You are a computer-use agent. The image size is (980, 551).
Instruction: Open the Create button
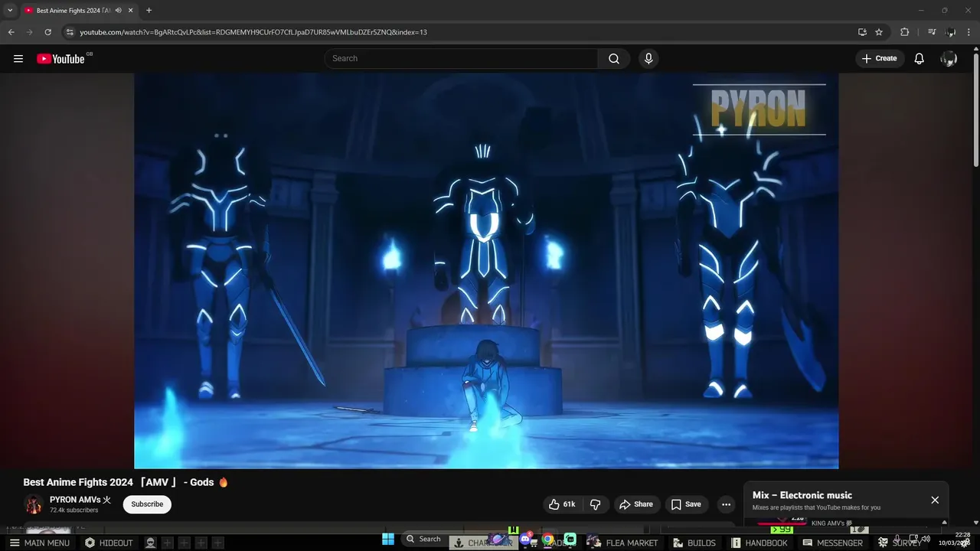click(x=879, y=58)
